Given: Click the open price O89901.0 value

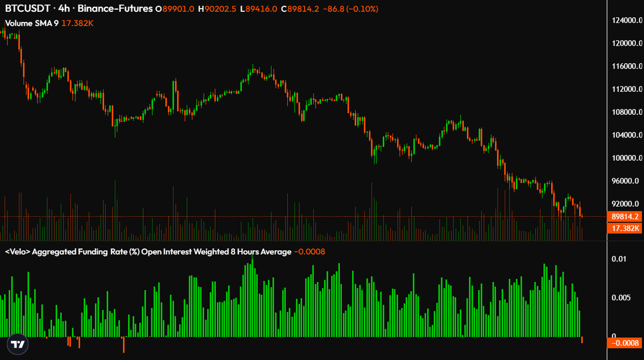Looking at the screenshot, I should pos(174,9).
